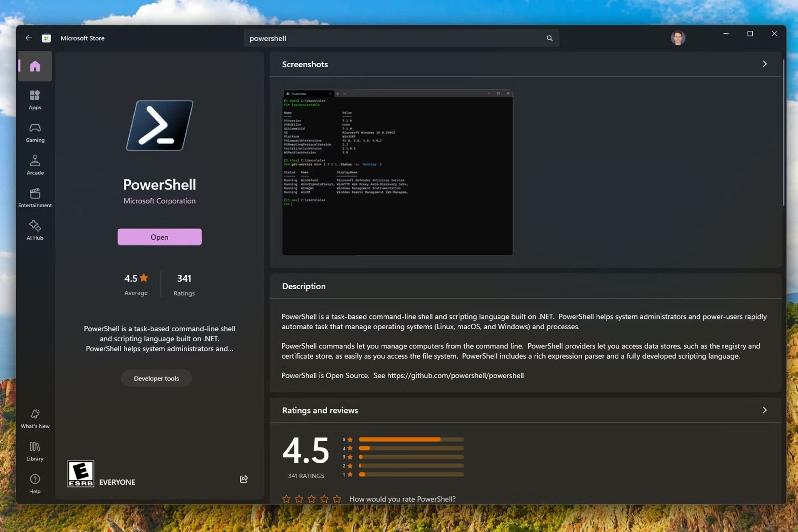Open the PowerShell terminal screenshot thumbnail

(x=397, y=172)
